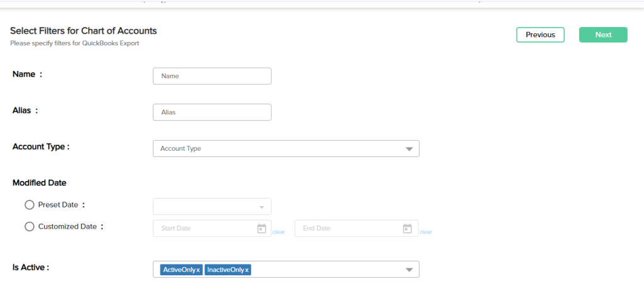Image resolution: width=644 pixels, height=284 pixels.
Task: Clear the Start Date with clear link
Action: [x=279, y=232]
